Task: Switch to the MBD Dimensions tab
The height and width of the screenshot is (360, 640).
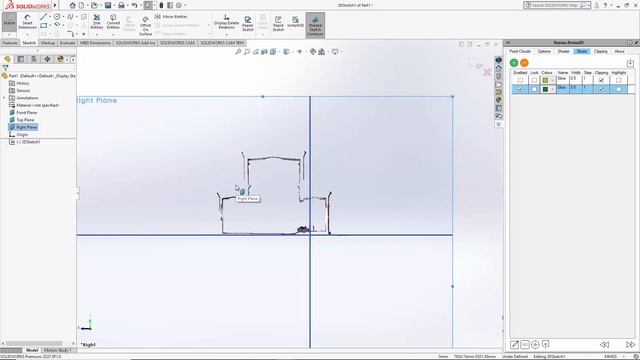Action: (95, 43)
